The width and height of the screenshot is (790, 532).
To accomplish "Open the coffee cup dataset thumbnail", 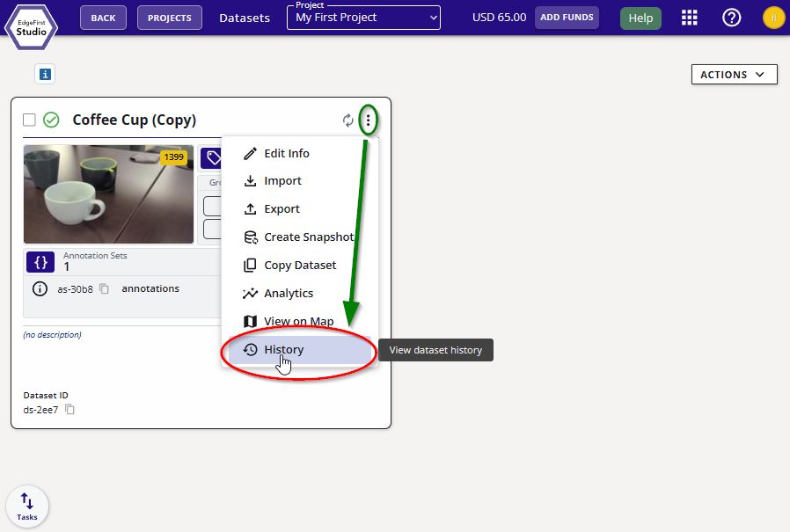I will click(x=108, y=194).
